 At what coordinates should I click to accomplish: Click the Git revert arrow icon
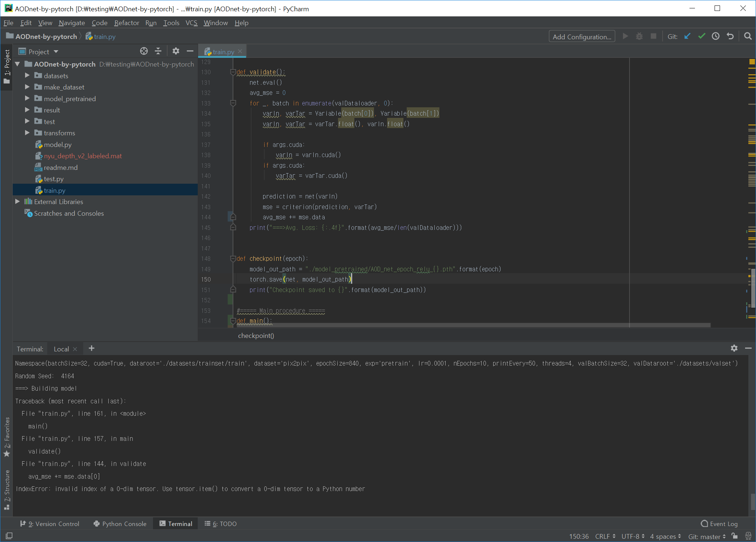point(730,36)
